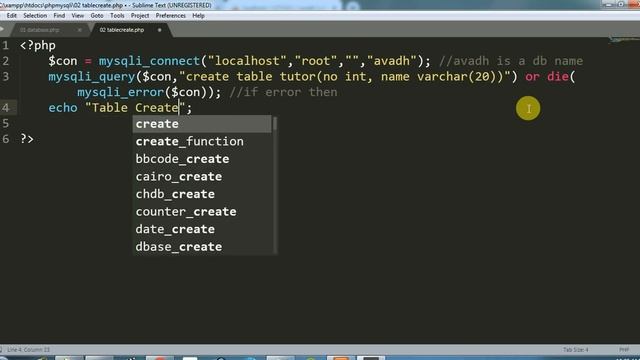Image resolution: width=640 pixels, height=360 pixels.
Task: Open the Edit menu
Action: tap(11, 16)
